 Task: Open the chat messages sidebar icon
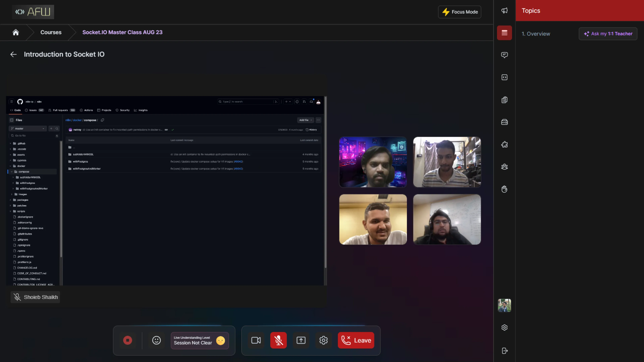(504, 55)
